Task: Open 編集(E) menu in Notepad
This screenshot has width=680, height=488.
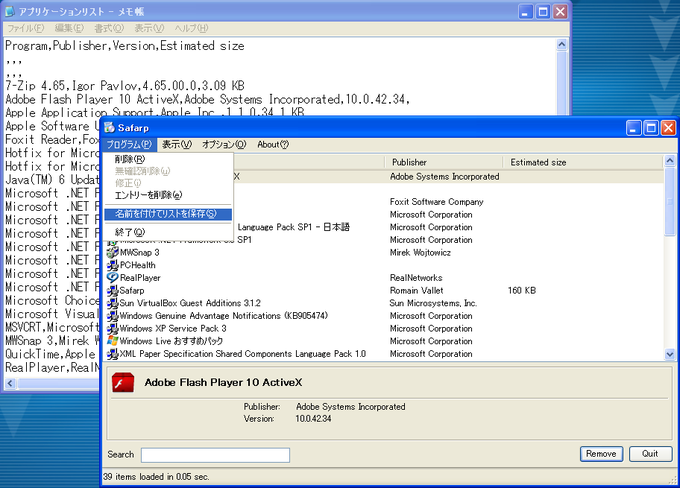Action: (69, 28)
